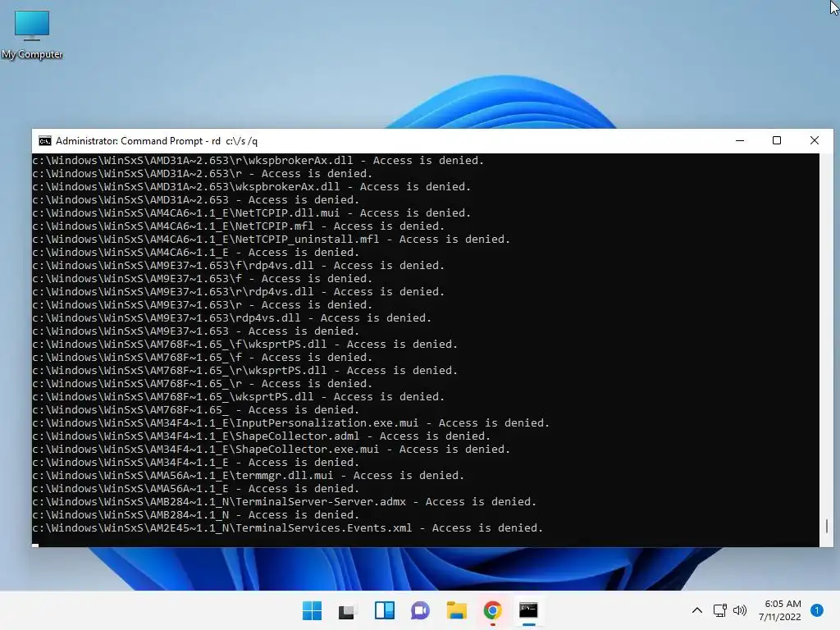Click line AM768F~1.65_\f\wksprtPS.dll
Screen dimensions: 840x630
tap(244, 345)
